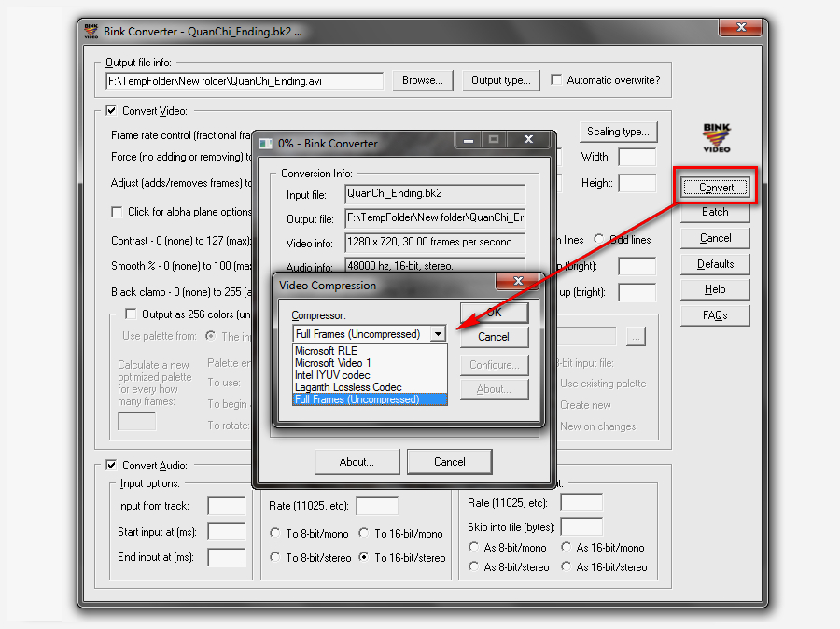This screenshot has height=629, width=840.
Task: Click the progress window title icon
Action: pos(266,144)
